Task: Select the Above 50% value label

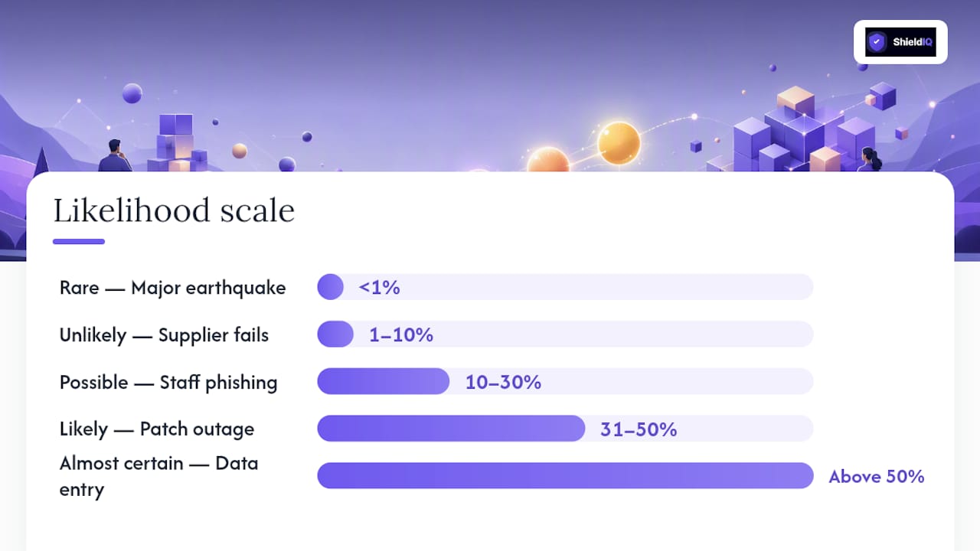Action: (877, 476)
